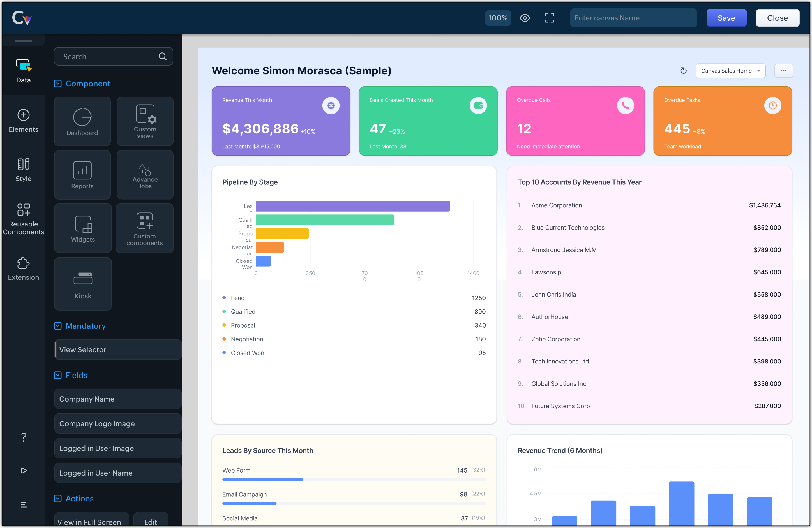Viewport: 812px width, 528px height.
Task: Select the Company Logo Image field
Action: tap(118, 424)
